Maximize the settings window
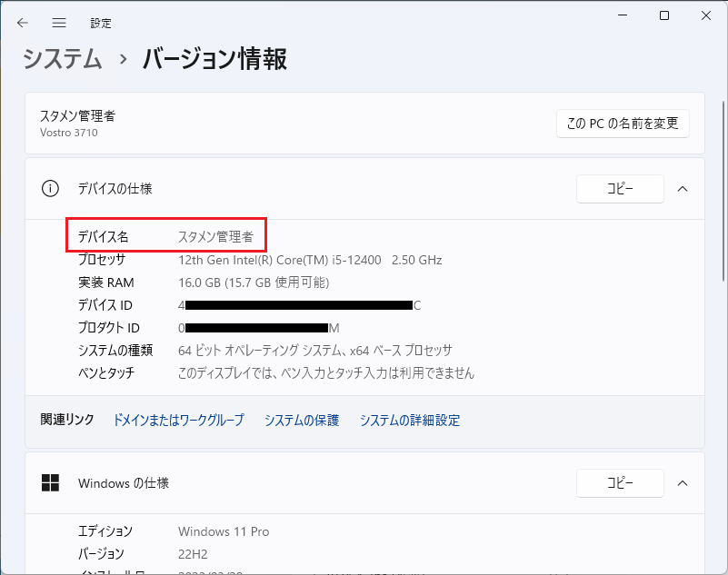This screenshot has width=728, height=575. [664, 15]
